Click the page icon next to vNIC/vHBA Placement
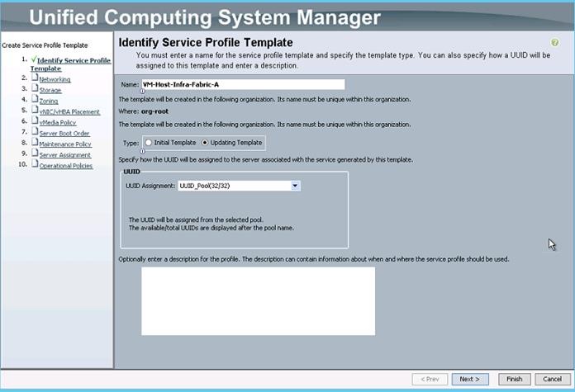The width and height of the screenshot is (575, 392). point(35,110)
